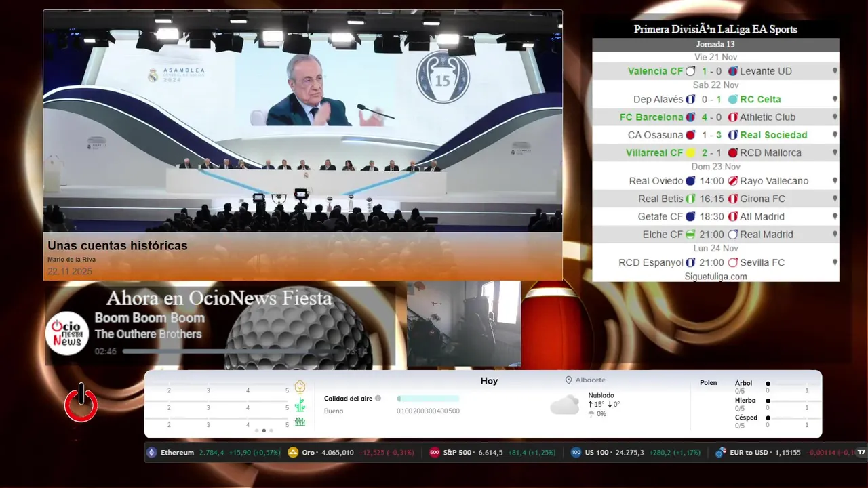The image size is (868, 488).
Task: Click the 'Boom Boom Boom' song title
Action: coord(149,318)
